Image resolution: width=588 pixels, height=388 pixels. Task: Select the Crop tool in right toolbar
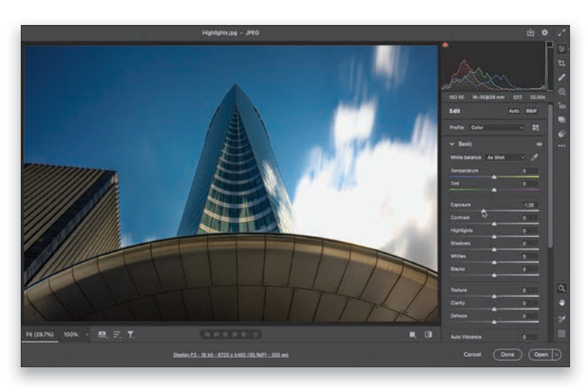click(561, 62)
